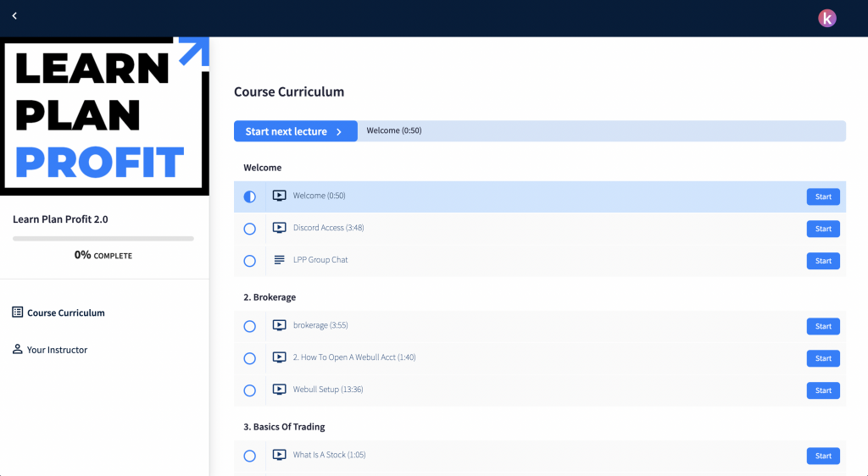This screenshot has height=476, width=868.
Task: Toggle completion circle for What Is A Stock
Action: 250,456
